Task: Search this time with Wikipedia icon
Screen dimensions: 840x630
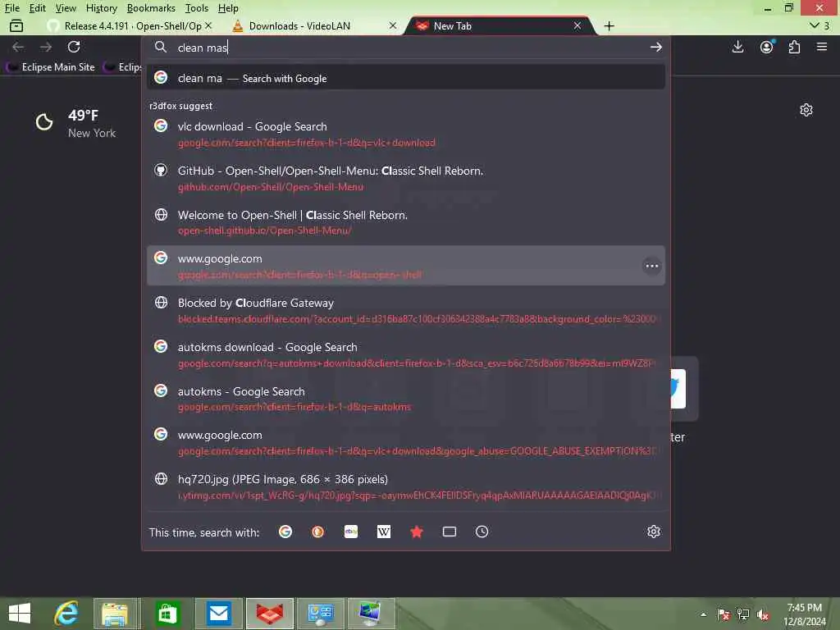Action: [384, 532]
